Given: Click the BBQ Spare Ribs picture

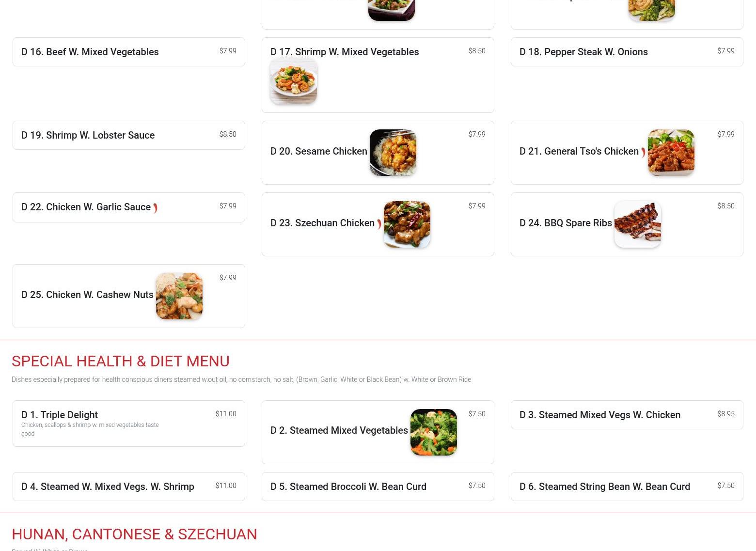Looking at the screenshot, I should coord(638,224).
